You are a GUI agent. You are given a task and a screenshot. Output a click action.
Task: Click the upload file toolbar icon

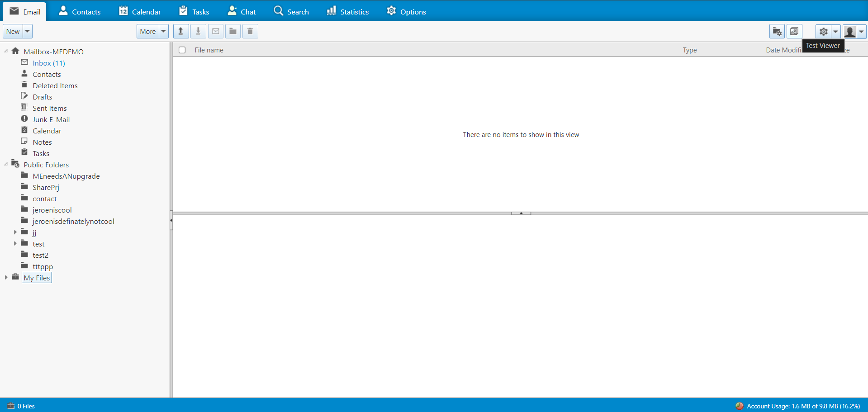(181, 31)
